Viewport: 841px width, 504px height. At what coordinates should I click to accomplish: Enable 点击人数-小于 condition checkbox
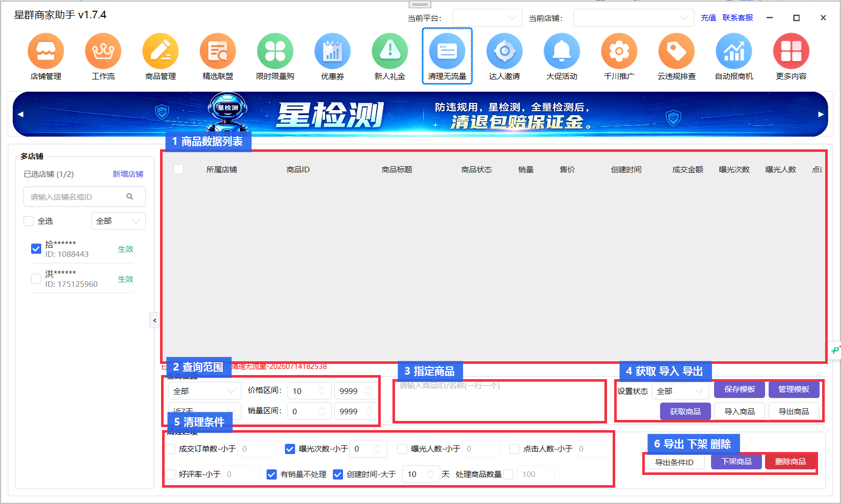click(514, 449)
